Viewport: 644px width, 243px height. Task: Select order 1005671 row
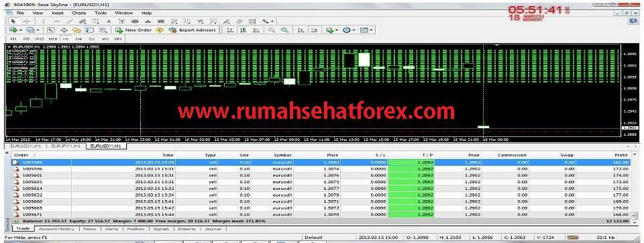pyautogui.click(x=321, y=215)
